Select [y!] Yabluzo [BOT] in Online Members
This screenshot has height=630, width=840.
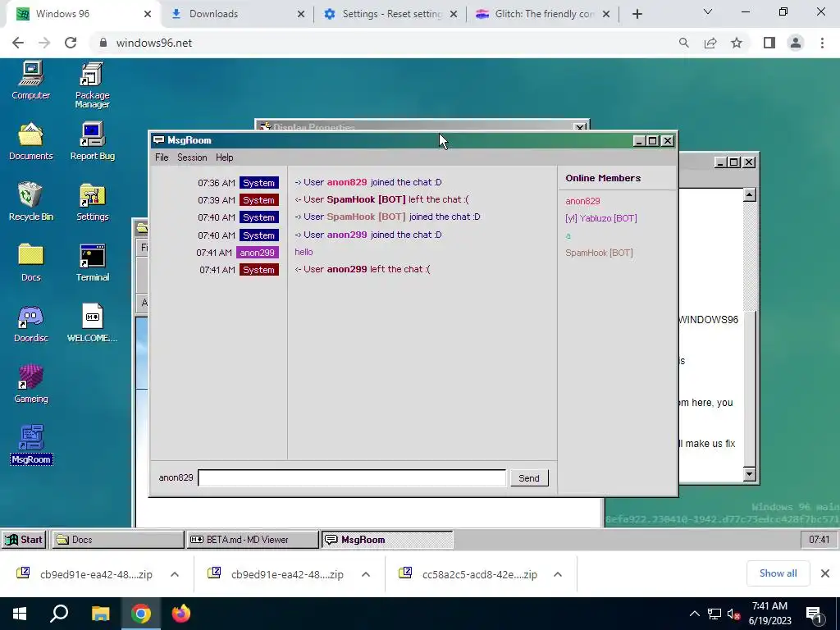(601, 218)
